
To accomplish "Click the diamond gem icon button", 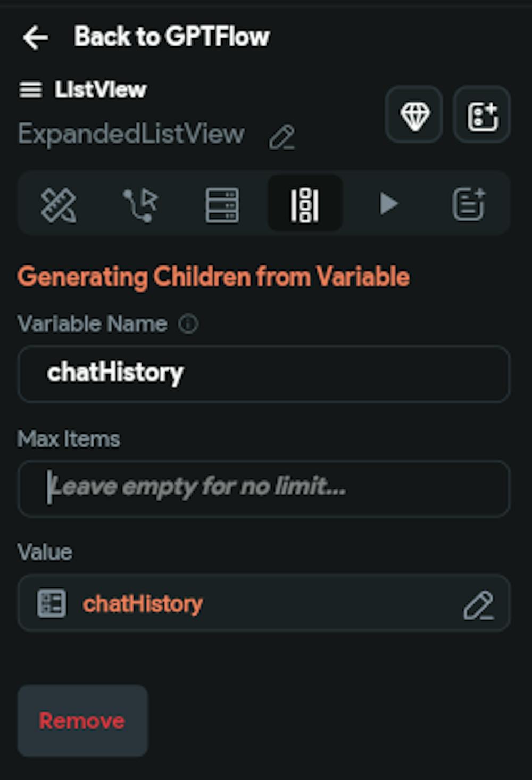I will (414, 115).
